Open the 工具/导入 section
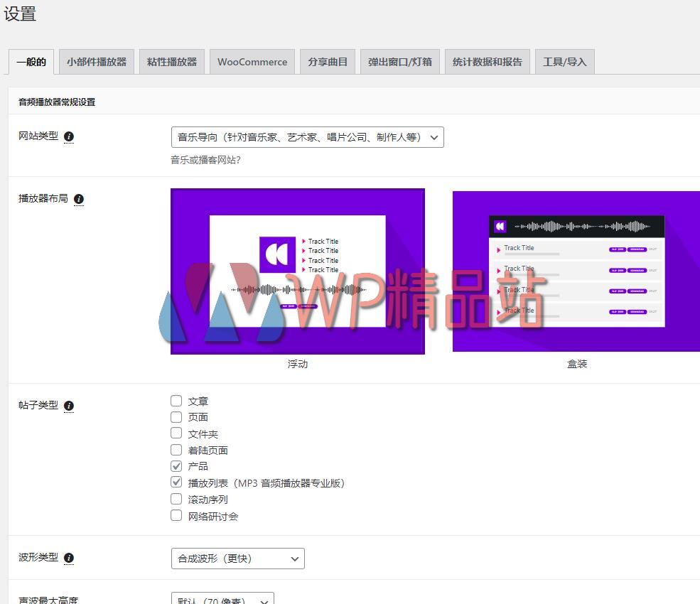700x604 pixels. click(x=564, y=62)
